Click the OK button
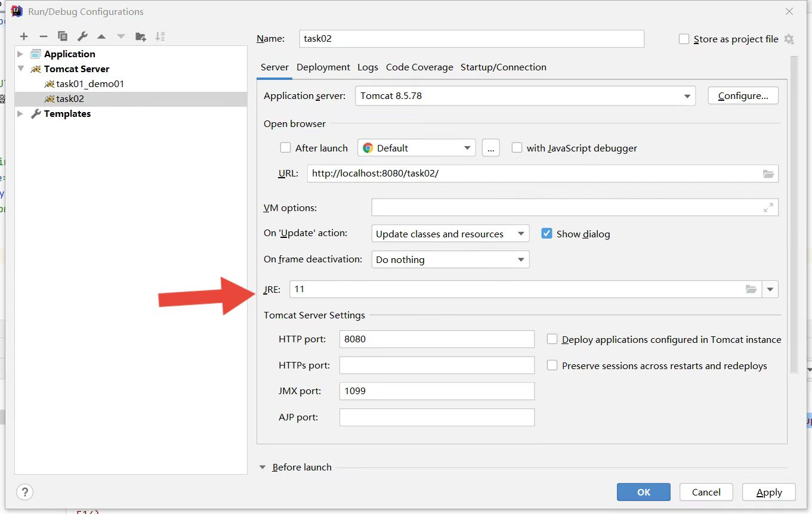Screen dimensions: 812x514 point(644,492)
